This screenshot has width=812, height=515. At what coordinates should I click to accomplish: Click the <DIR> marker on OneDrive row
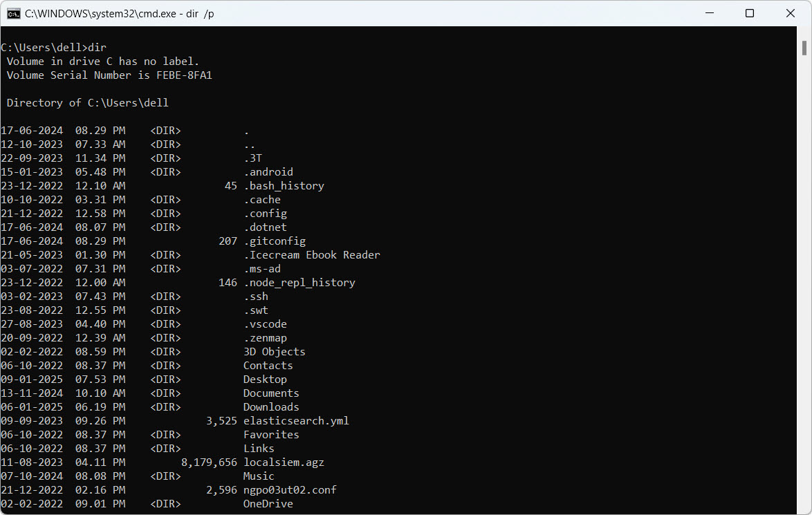pyautogui.click(x=166, y=504)
